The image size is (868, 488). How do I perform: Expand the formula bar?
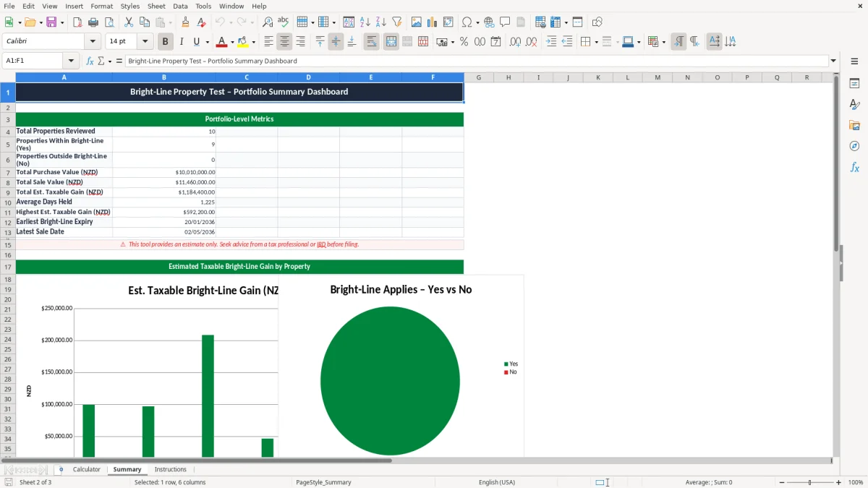point(833,61)
